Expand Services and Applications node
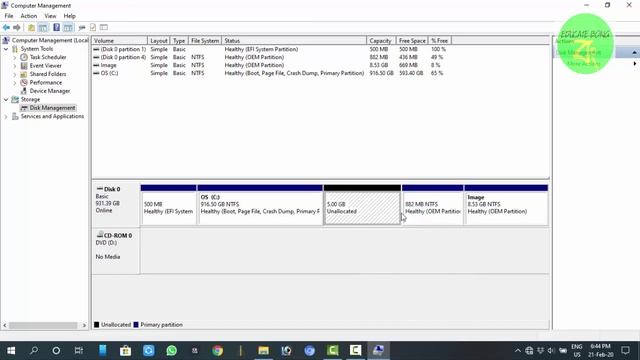Screen dimensions: 640x360 [x=6, y=116]
